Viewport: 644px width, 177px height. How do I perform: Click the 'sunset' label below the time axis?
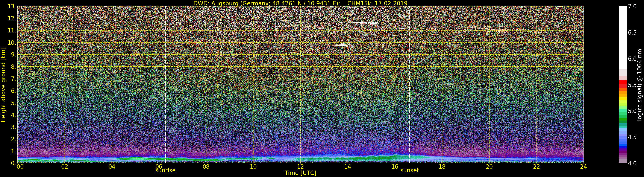[409, 171]
